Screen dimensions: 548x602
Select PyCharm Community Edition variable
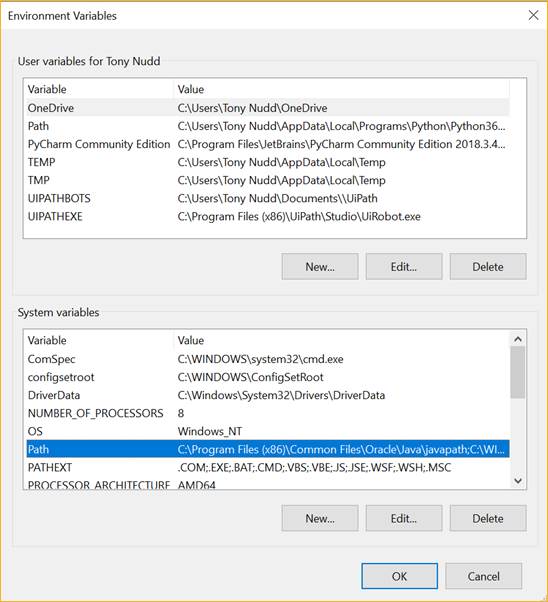click(x=268, y=144)
